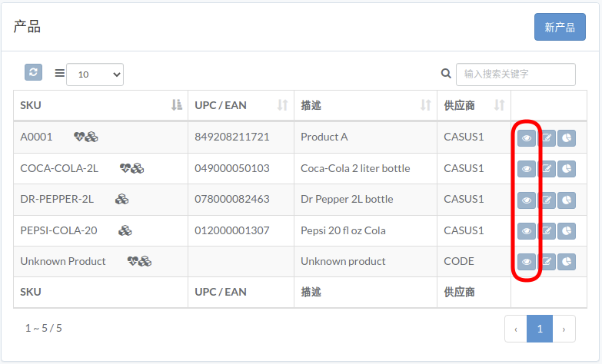This screenshot has height=364, width=602.
Task: Click description Product A
Action: [x=324, y=137]
